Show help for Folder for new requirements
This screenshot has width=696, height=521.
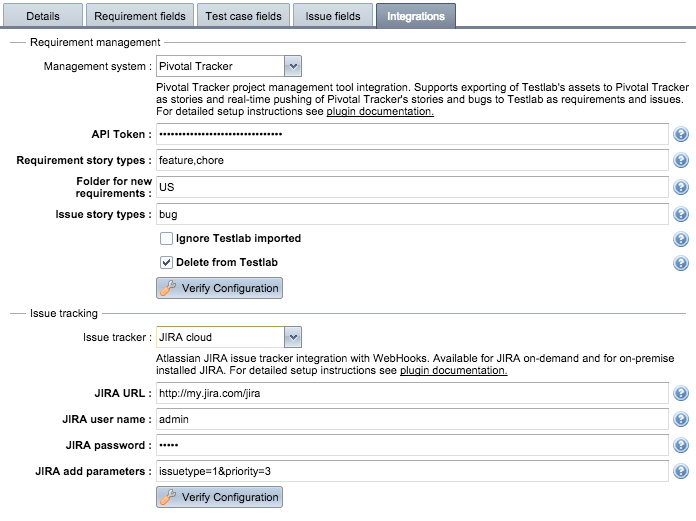(x=680, y=187)
